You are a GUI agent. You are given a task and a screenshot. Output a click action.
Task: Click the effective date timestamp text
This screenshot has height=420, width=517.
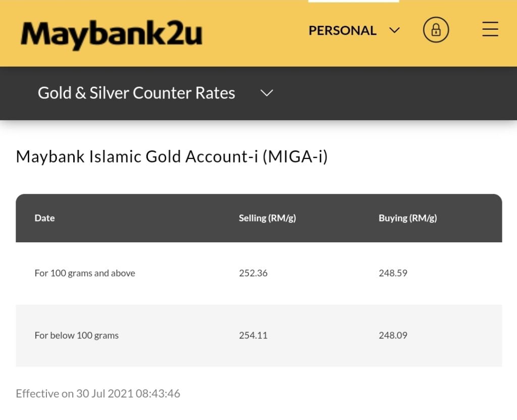coord(98,393)
